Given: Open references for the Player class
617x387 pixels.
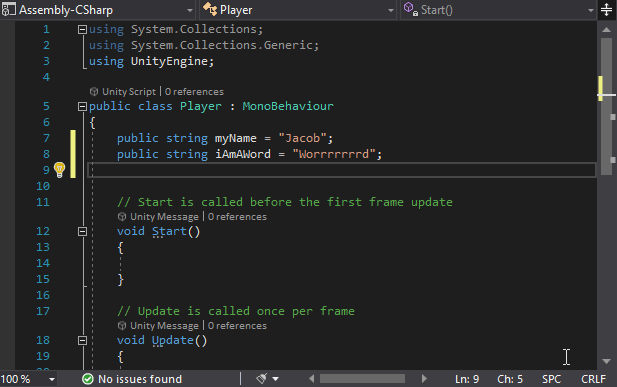Looking at the screenshot, I should tap(194, 92).
